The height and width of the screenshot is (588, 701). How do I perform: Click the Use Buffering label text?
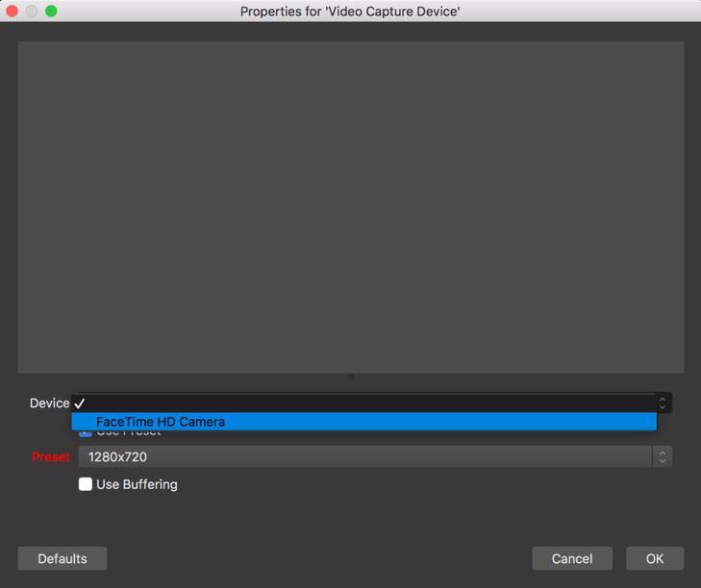tap(137, 484)
